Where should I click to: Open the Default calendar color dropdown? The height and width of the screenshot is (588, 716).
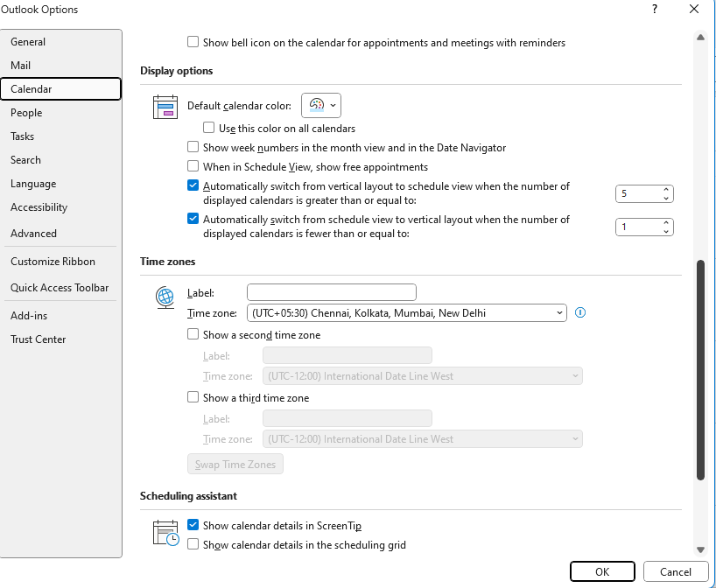[x=321, y=106]
